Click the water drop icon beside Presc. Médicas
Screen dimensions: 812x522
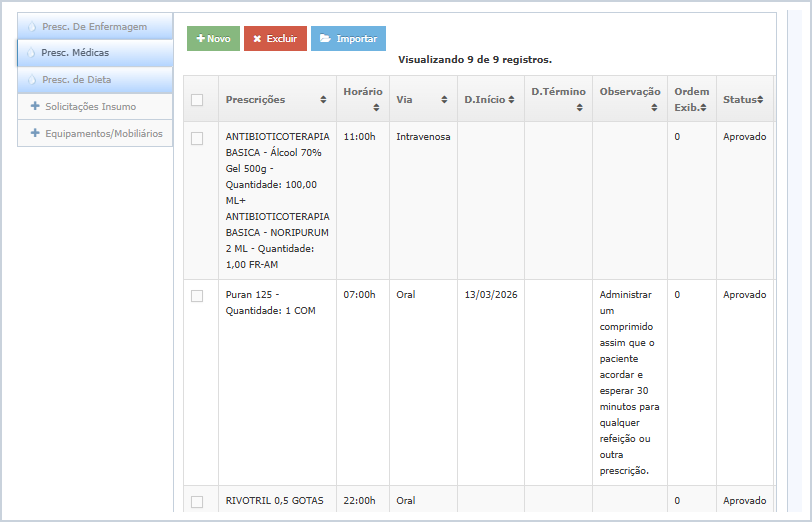(x=31, y=53)
